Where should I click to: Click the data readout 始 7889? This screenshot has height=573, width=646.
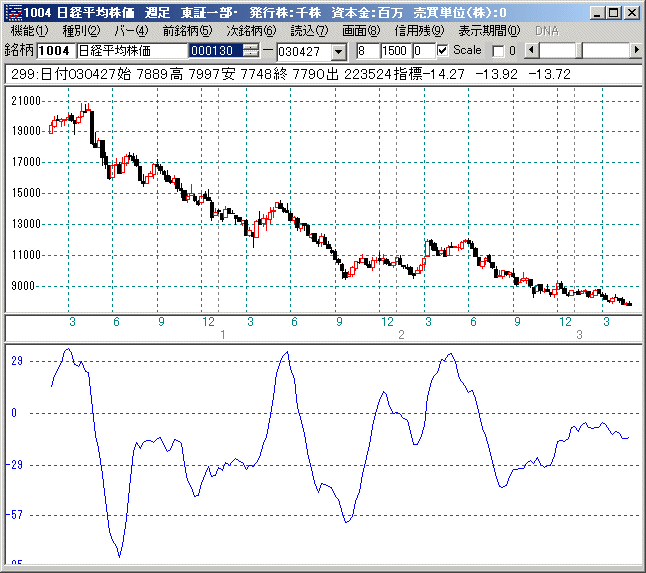point(142,74)
